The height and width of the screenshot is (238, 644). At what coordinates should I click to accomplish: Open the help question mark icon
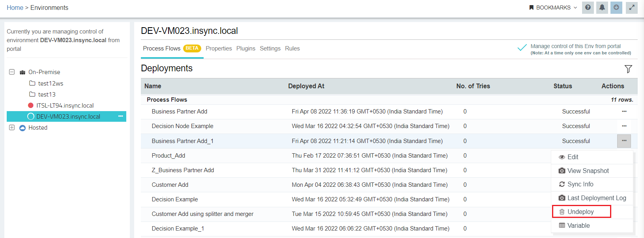coord(588,7)
